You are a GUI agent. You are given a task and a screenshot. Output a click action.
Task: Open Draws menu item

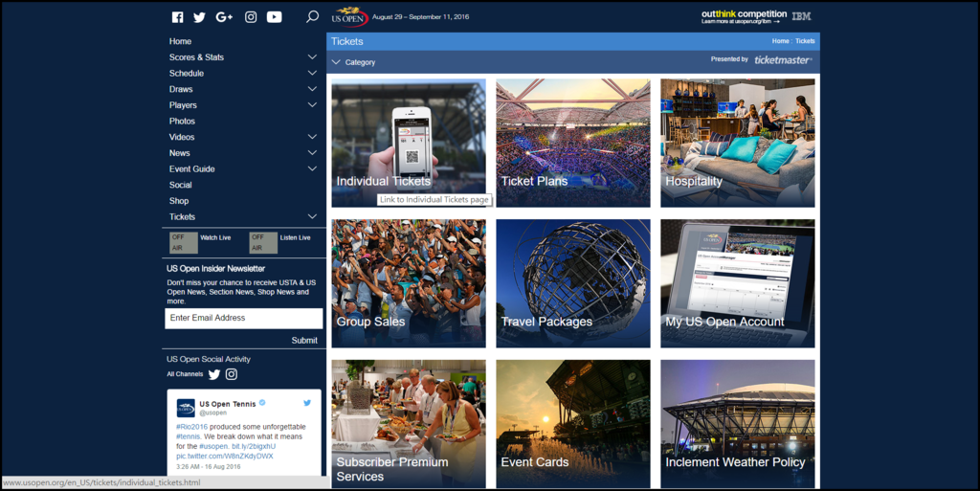click(181, 89)
